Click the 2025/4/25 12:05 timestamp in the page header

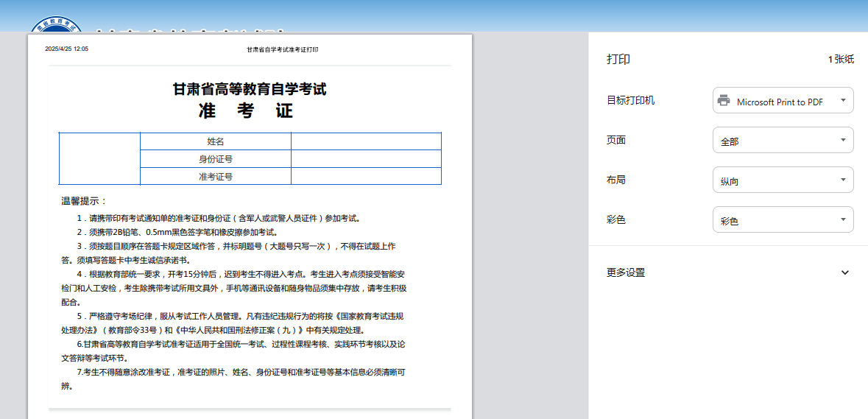(x=66, y=49)
